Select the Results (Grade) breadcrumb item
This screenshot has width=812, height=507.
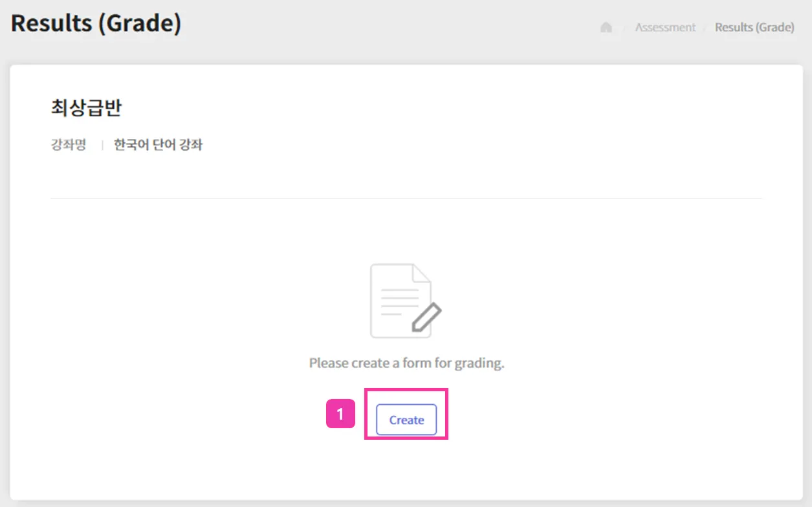[754, 27]
